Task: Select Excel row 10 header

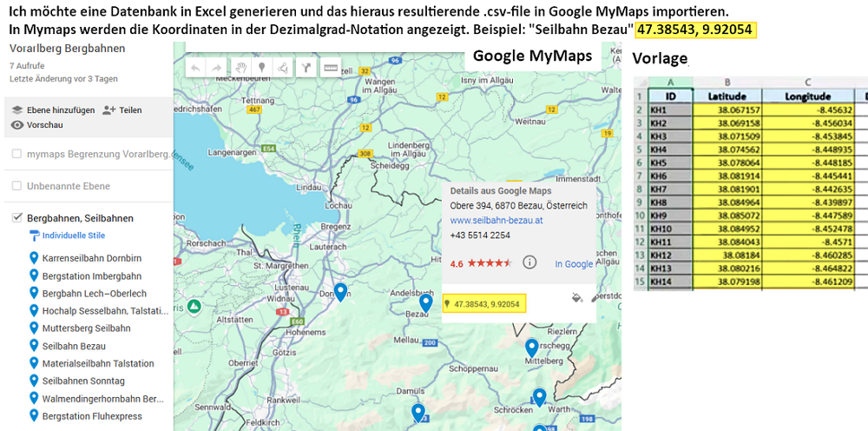Action: click(x=641, y=215)
